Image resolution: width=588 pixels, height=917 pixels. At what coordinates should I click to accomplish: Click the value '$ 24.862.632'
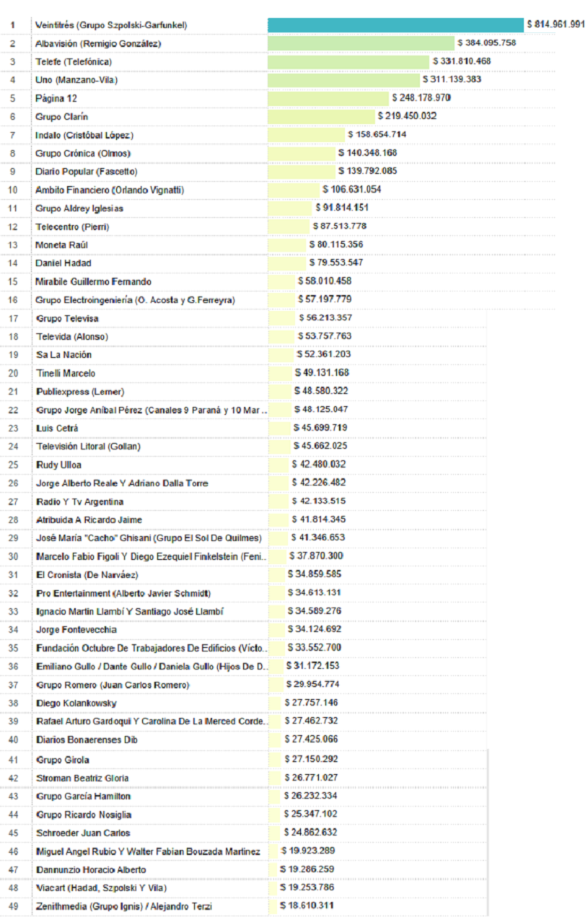tap(310, 833)
